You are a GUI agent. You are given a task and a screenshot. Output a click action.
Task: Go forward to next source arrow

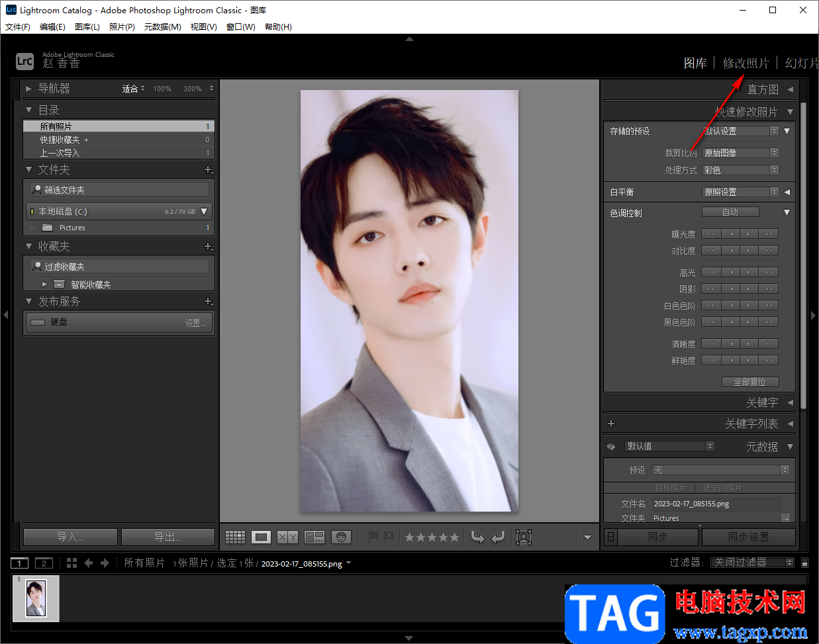click(x=105, y=563)
